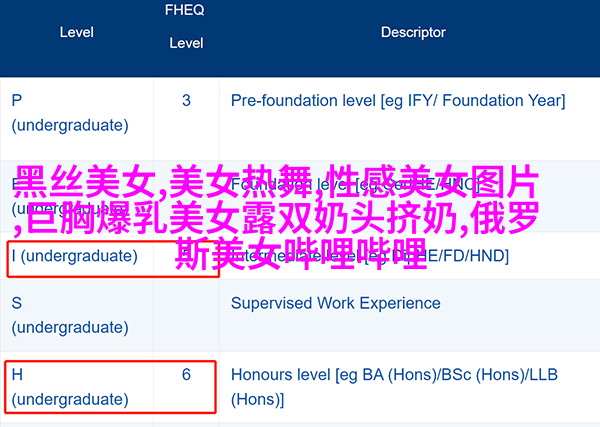Select the Foundation Year] text in the first row
Screen dimensions: 600x427
pyautogui.click(x=504, y=101)
